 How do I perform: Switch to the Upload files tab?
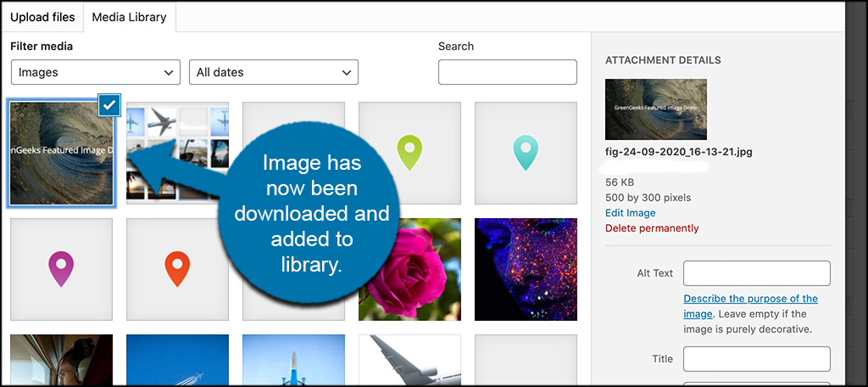42,17
